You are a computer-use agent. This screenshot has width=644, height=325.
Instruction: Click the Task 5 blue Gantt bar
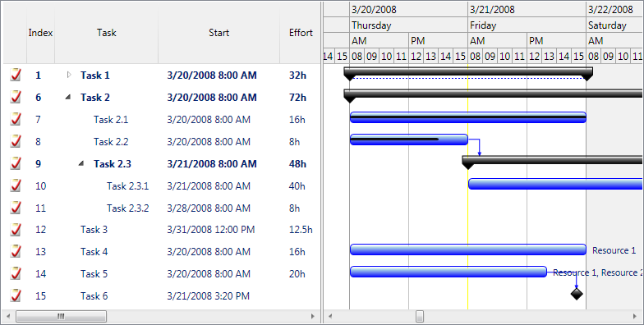click(448, 272)
